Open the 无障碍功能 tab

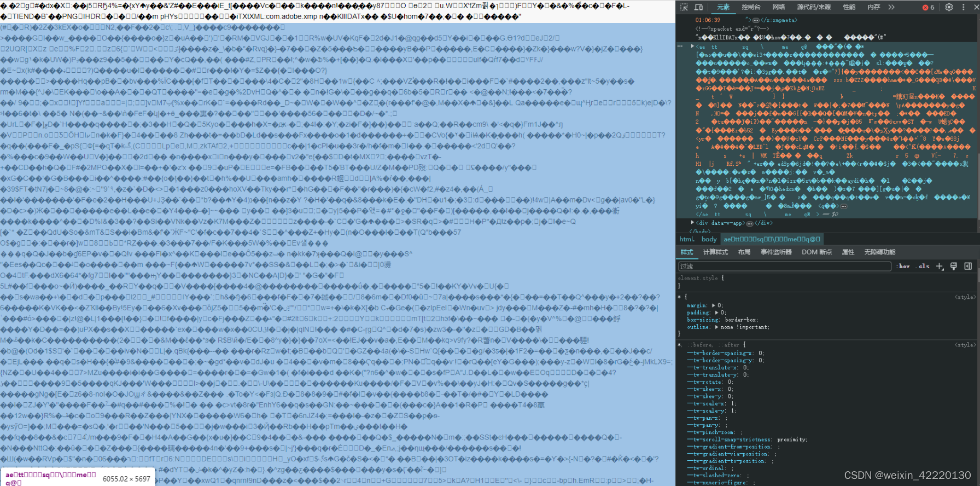(879, 252)
